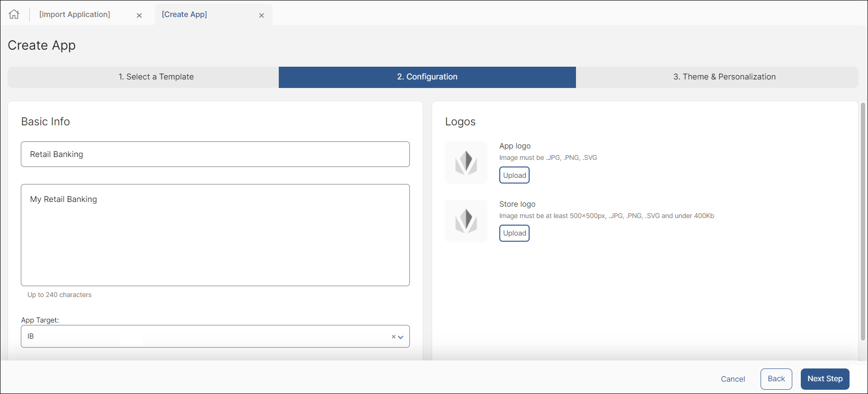
Task: Clear the App Target selection
Action: tap(393, 337)
